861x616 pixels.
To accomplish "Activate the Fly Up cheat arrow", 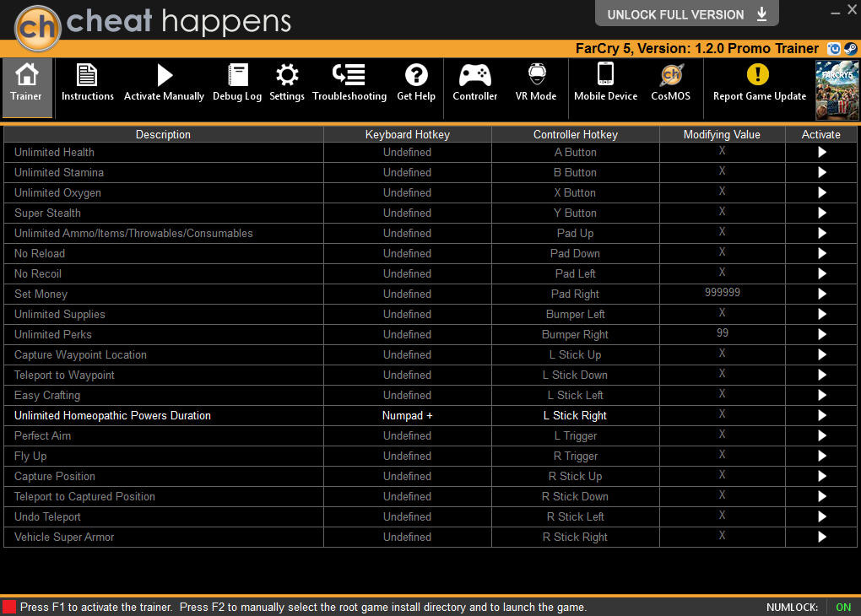I will [x=821, y=456].
